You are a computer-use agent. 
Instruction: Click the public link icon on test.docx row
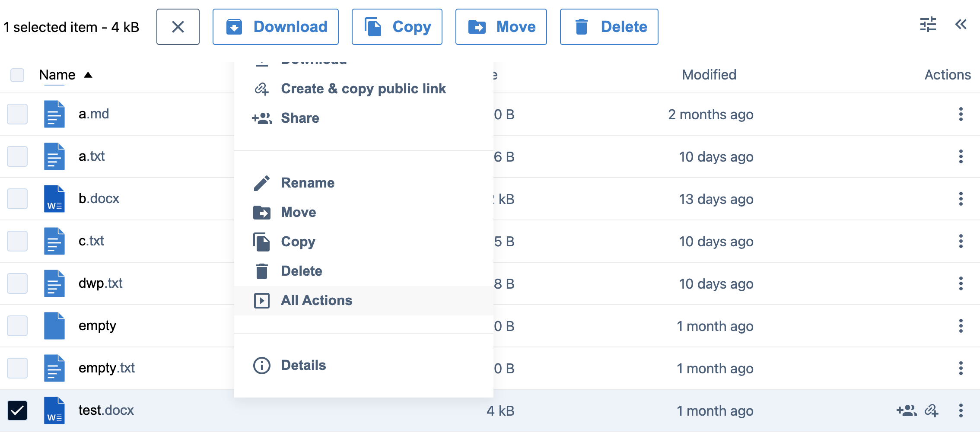point(932,410)
